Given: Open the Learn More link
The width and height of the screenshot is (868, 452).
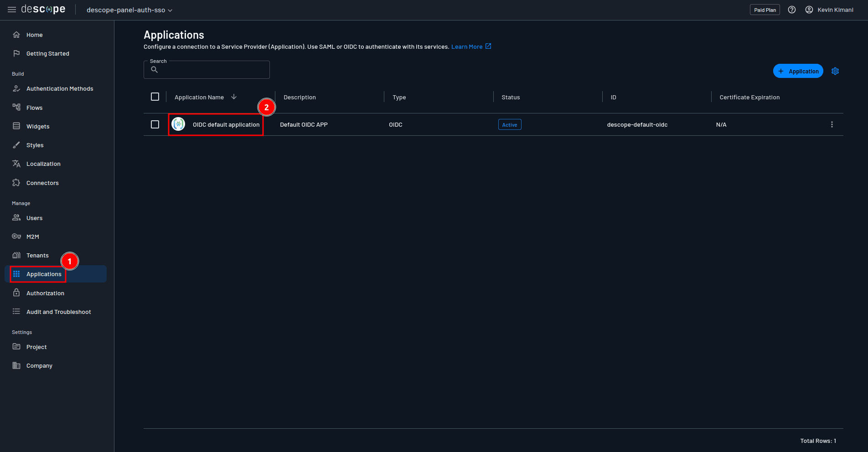Looking at the screenshot, I should coord(467,46).
